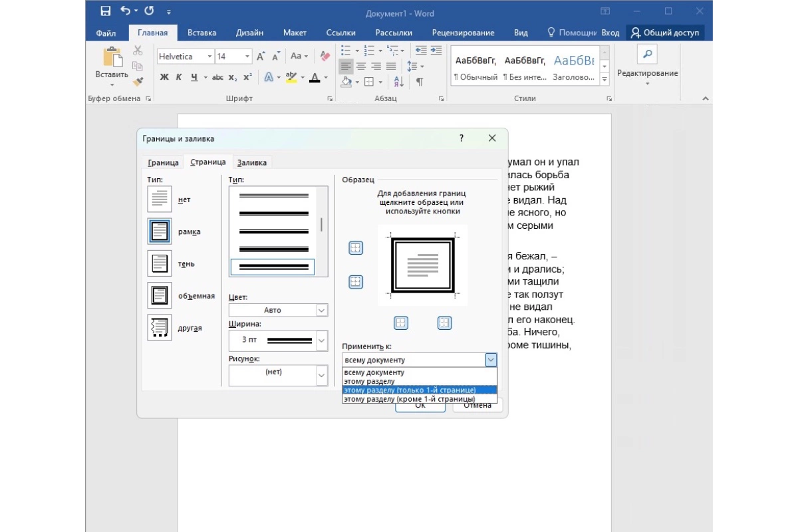The height and width of the screenshot is (532, 798).
Task: Open dialog help with the question mark
Action: tap(462, 138)
